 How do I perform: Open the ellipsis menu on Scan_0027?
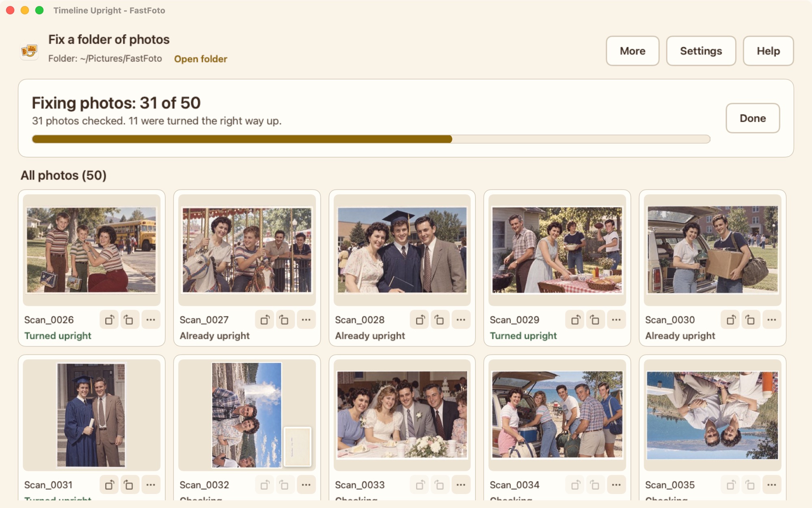pos(306,320)
